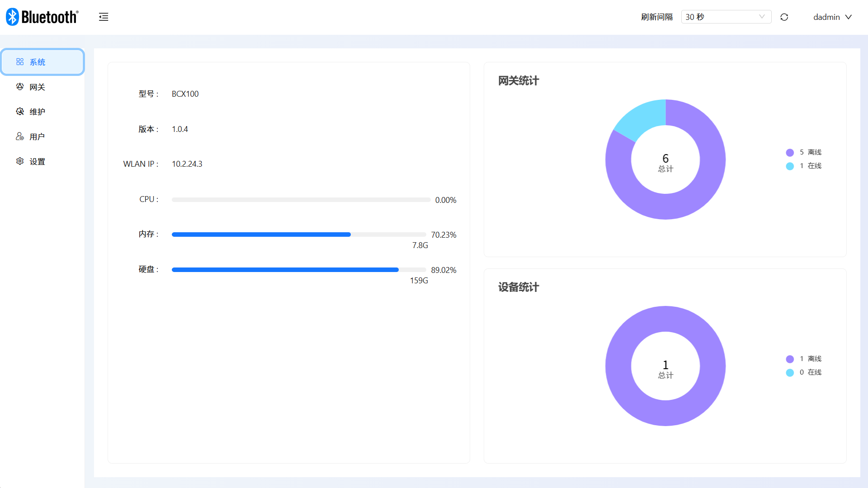Click the 维护 maintenance icon in the sidebar
Viewport: 868px width, 488px height.
pos(20,112)
